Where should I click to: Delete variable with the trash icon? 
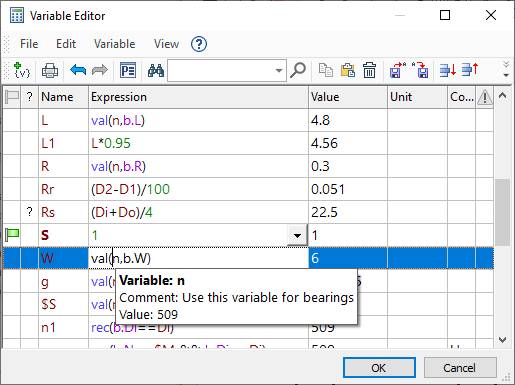[369, 70]
